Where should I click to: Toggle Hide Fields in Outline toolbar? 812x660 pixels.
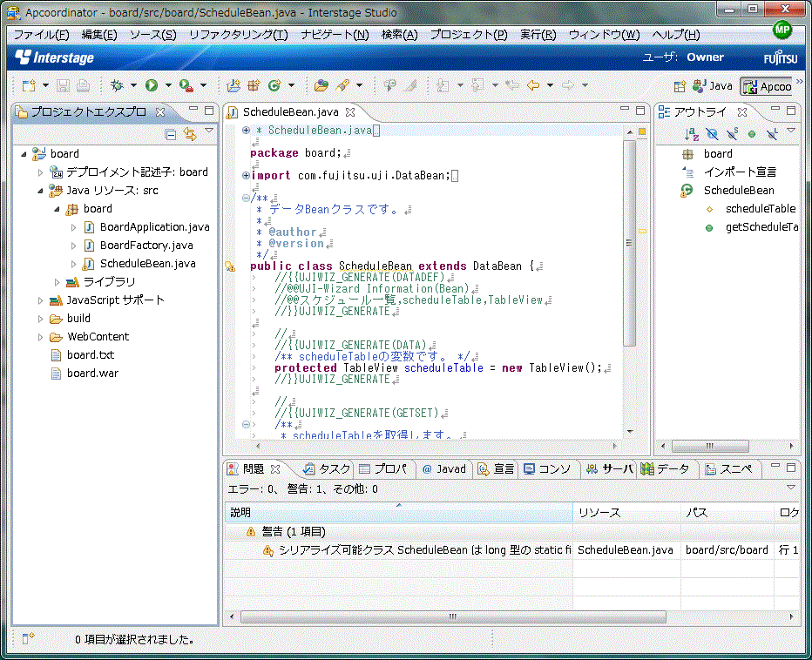point(712,135)
